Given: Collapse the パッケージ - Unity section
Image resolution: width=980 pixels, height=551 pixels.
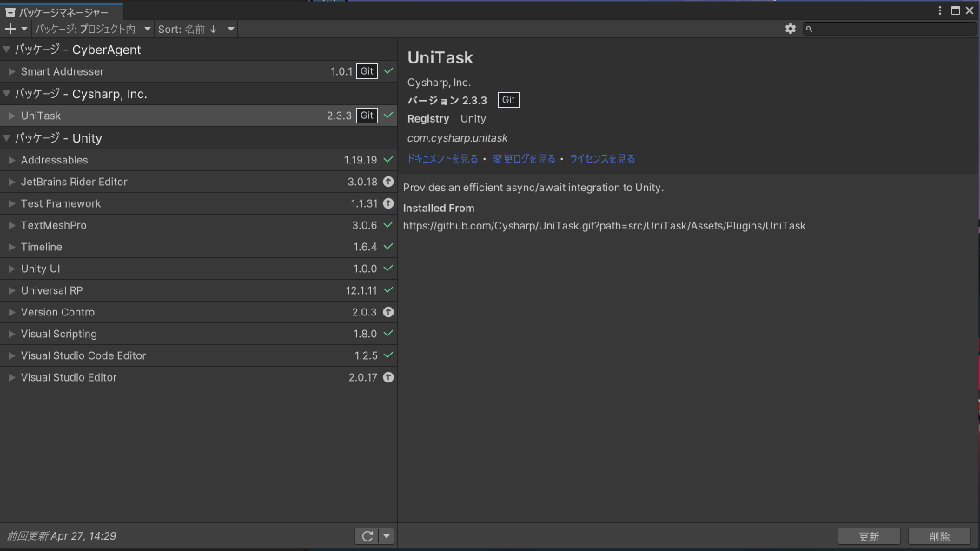Looking at the screenshot, I should [x=7, y=137].
